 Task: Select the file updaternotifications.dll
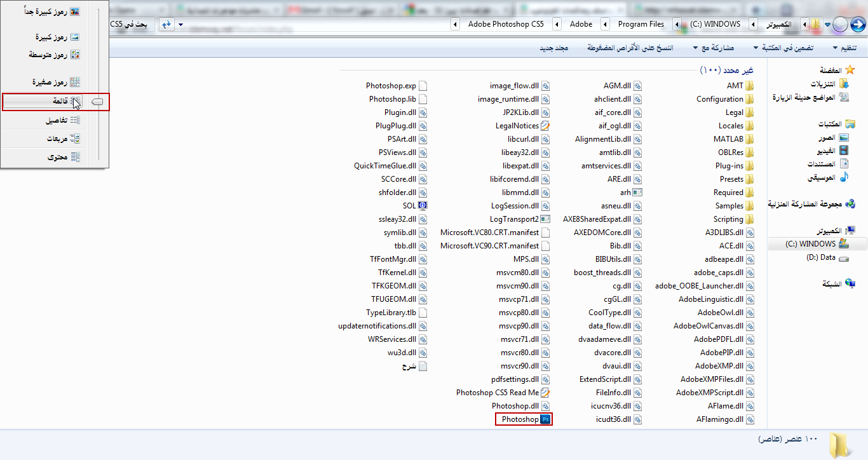383,326
